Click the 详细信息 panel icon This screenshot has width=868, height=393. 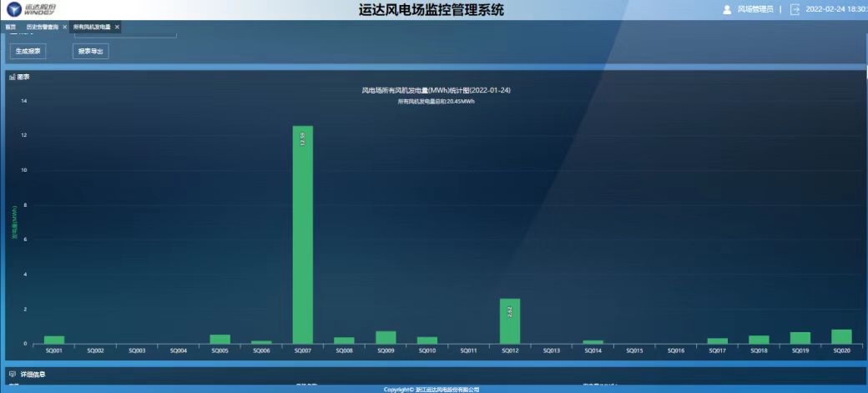[13, 374]
